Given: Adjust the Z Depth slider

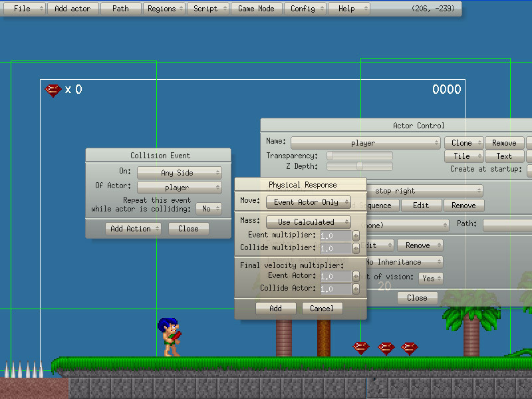Looking at the screenshot, I should point(359,166).
